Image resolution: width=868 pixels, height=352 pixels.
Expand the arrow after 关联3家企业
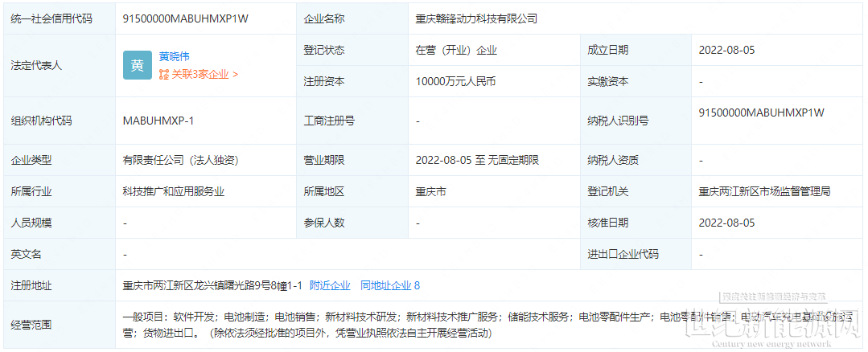[236, 74]
